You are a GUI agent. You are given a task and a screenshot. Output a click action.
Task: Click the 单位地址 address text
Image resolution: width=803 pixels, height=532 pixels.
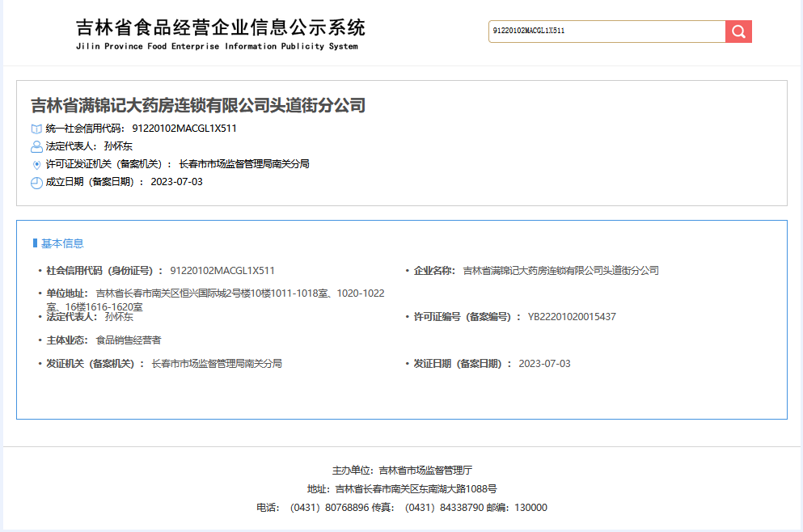pyautogui.click(x=239, y=293)
